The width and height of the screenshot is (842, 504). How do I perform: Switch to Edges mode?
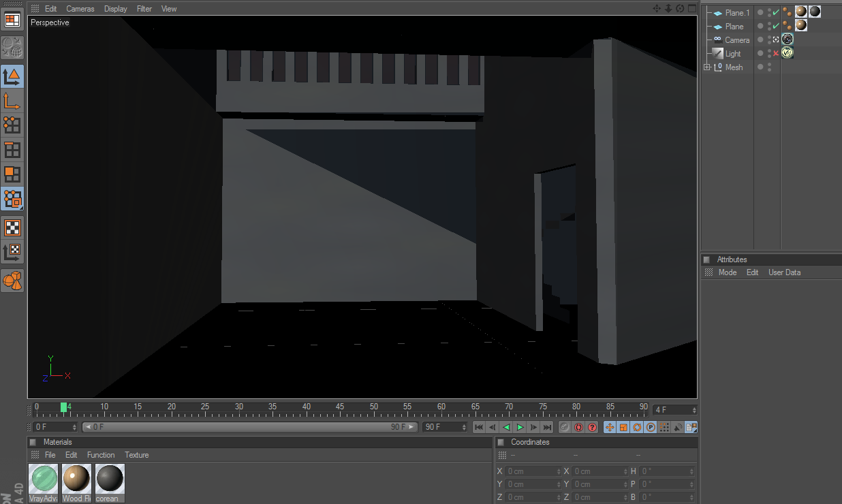pyautogui.click(x=12, y=150)
